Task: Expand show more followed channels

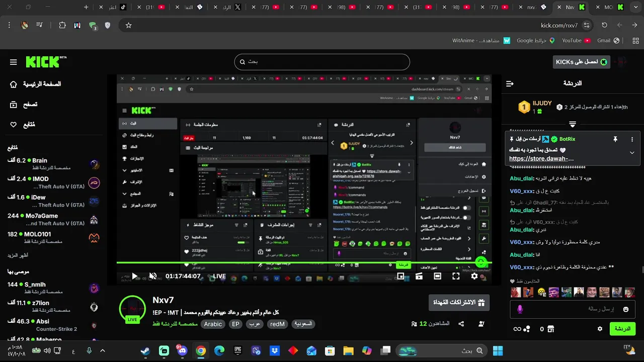Action: click(x=18, y=255)
